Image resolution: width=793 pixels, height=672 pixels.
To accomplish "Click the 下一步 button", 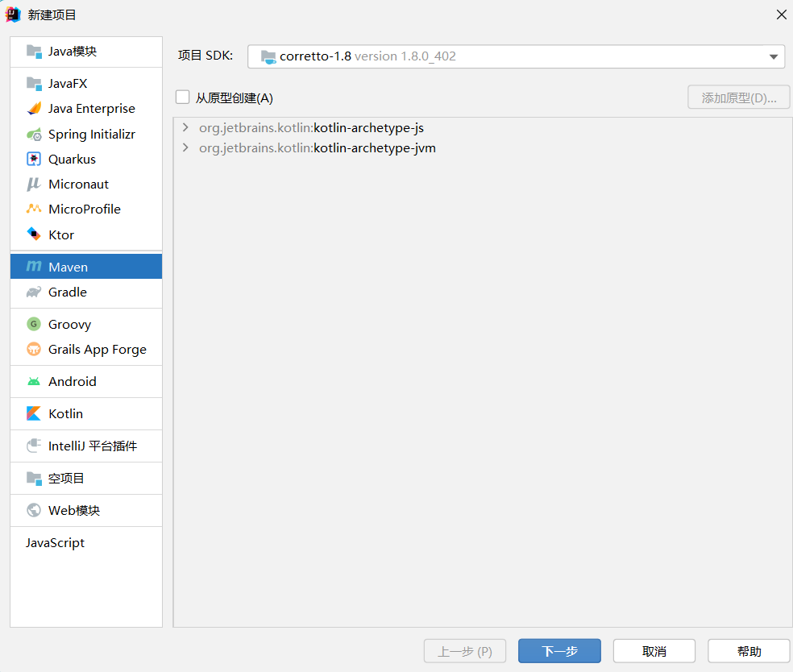I will tap(559, 650).
